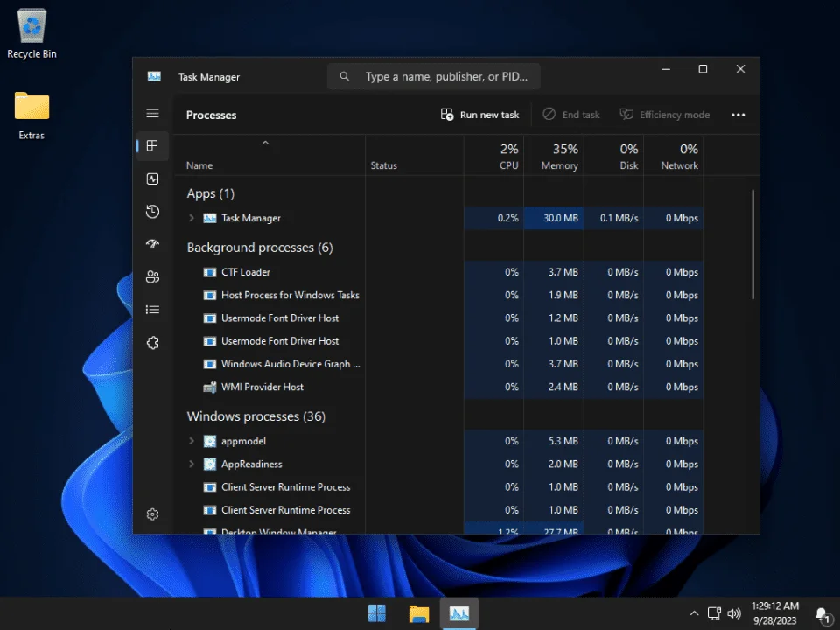Sort processes by CPU column
This screenshot has width=840, height=630.
click(x=493, y=156)
